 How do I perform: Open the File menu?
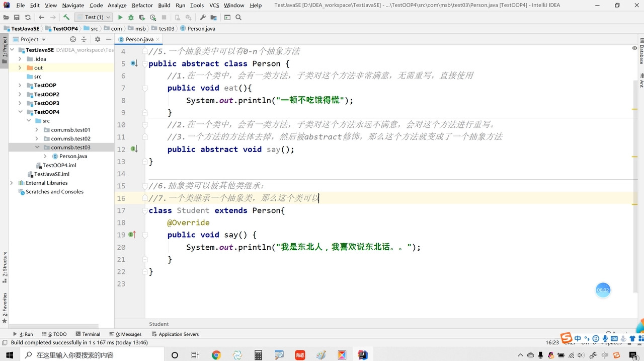tap(20, 5)
